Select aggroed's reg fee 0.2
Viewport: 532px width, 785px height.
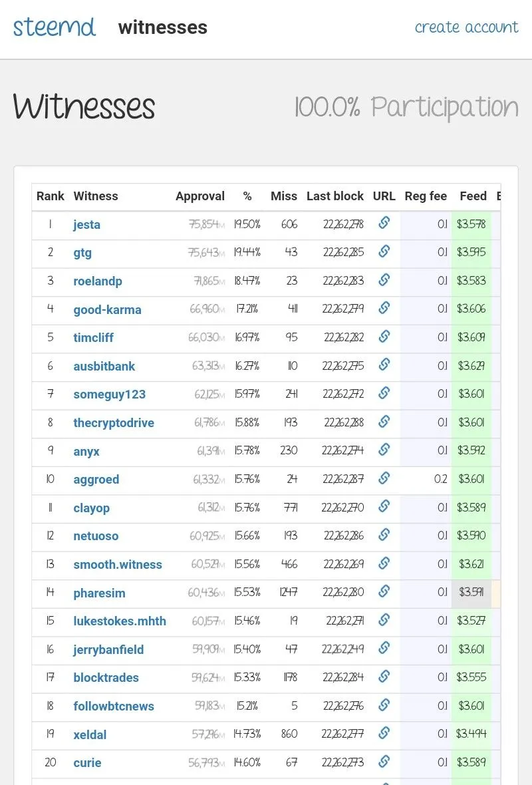440,479
